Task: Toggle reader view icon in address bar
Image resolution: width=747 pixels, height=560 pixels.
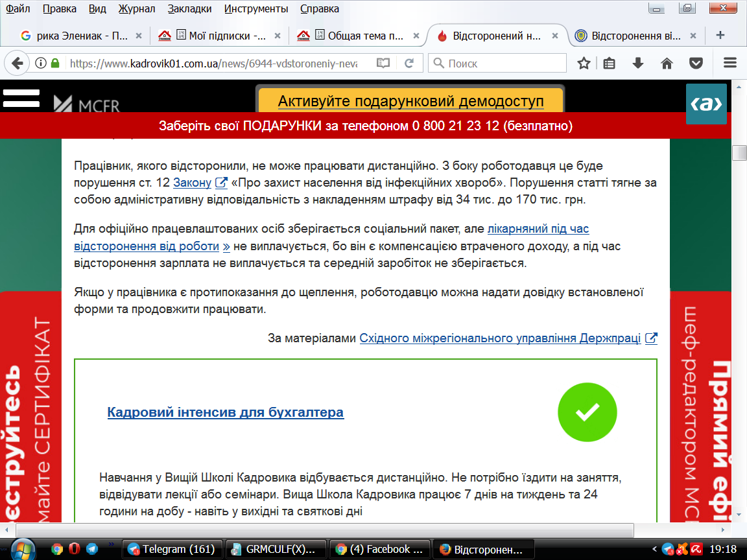Action: (383, 64)
